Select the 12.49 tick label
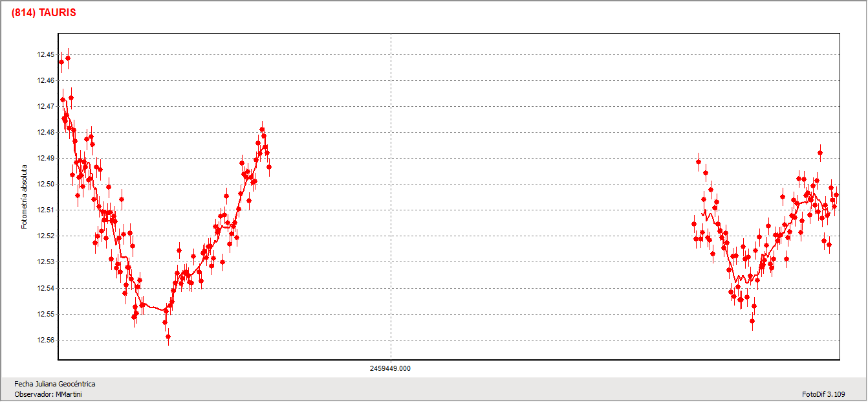 tap(46, 158)
